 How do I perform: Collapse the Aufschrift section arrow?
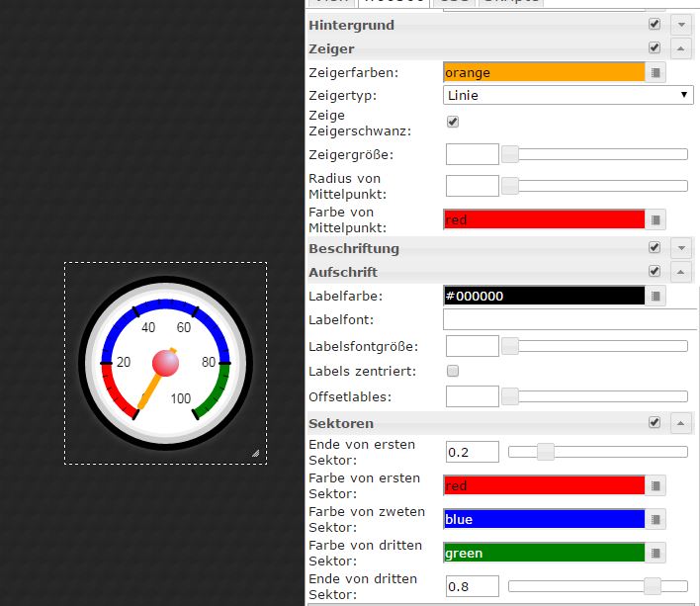(681, 272)
